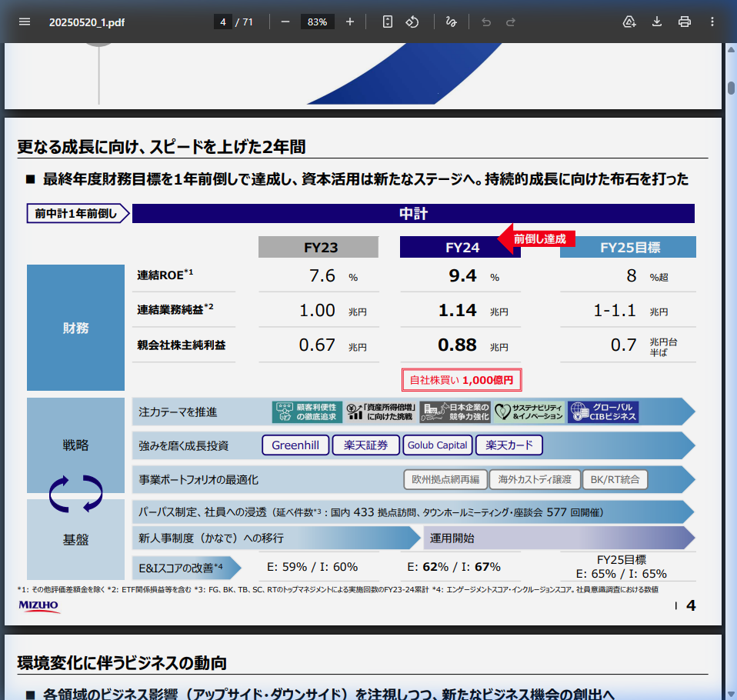Toggle fit to page view
This screenshot has width=737, height=700.
[387, 22]
